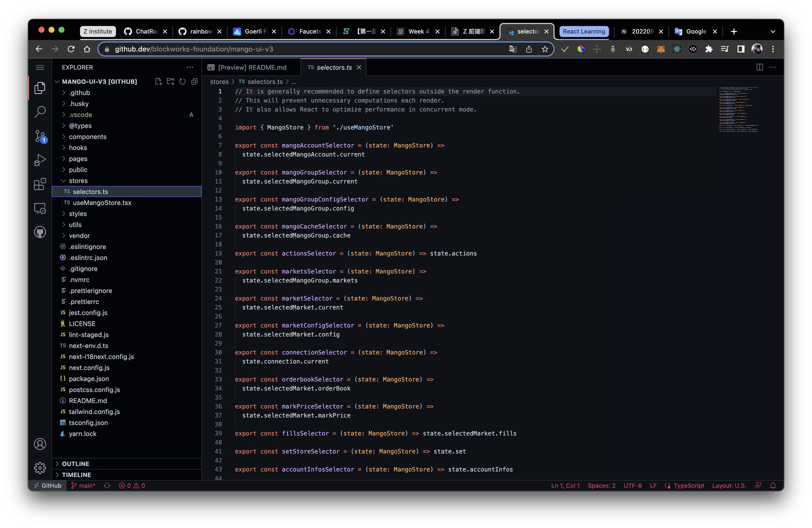Change TypeScript language mode in status bar
This screenshot has height=528, width=812.
pyautogui.click(x=688, y=486)
